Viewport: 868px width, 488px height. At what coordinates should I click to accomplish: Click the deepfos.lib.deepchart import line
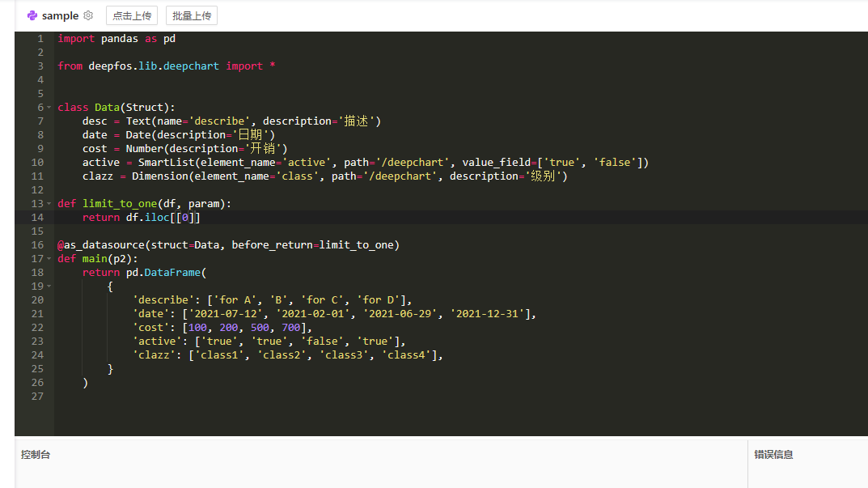[x=166, y=66]
